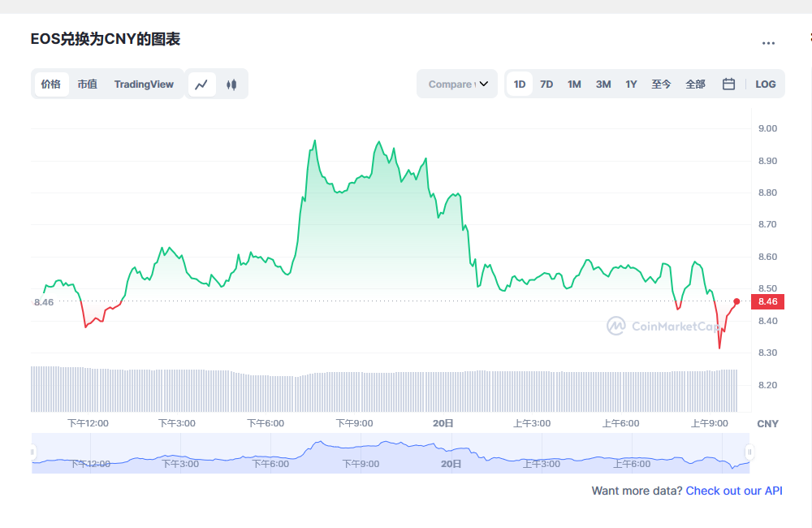Click the CoinMarketCap watermark logo
This screenshot has height=528, width=812.
pos(663,327)
